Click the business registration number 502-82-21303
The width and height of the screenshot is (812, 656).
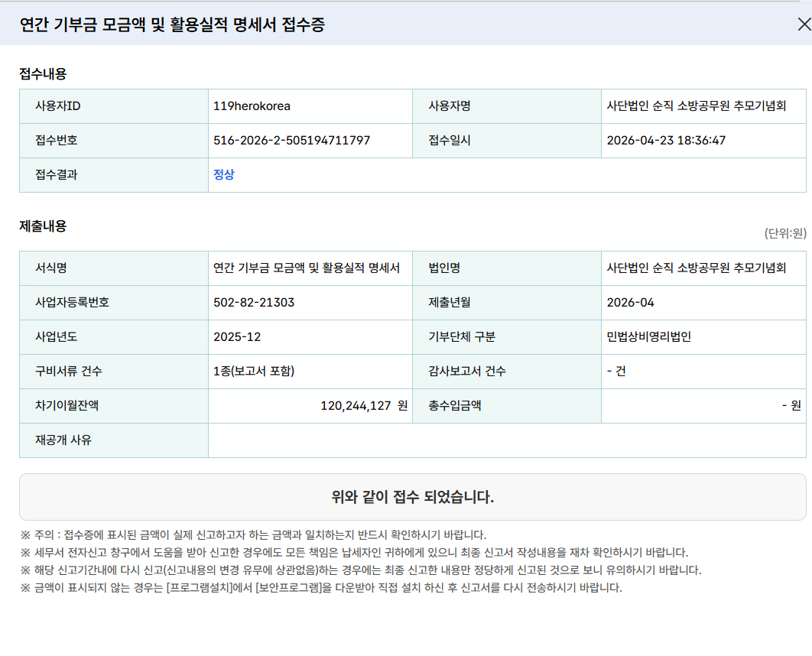tap(254, 302)
